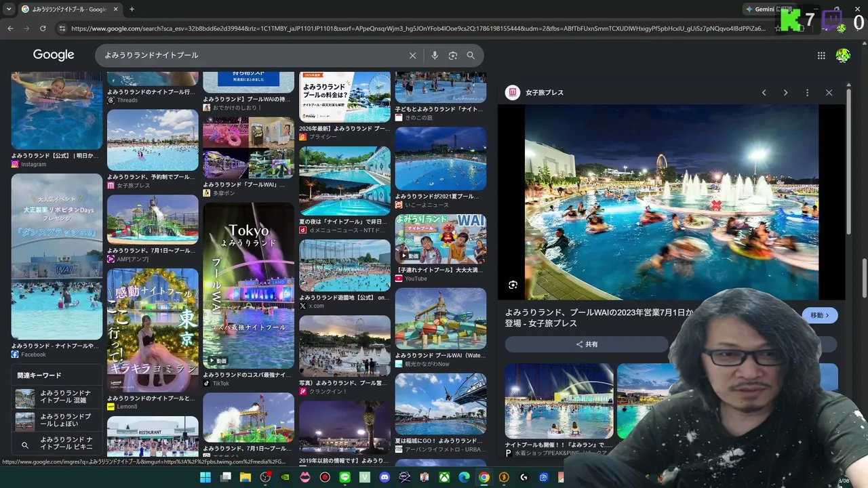Open the いこーよニュース 2021夏プール thumbnail
This screenshot has width=868, height=488.
[441, 159]
